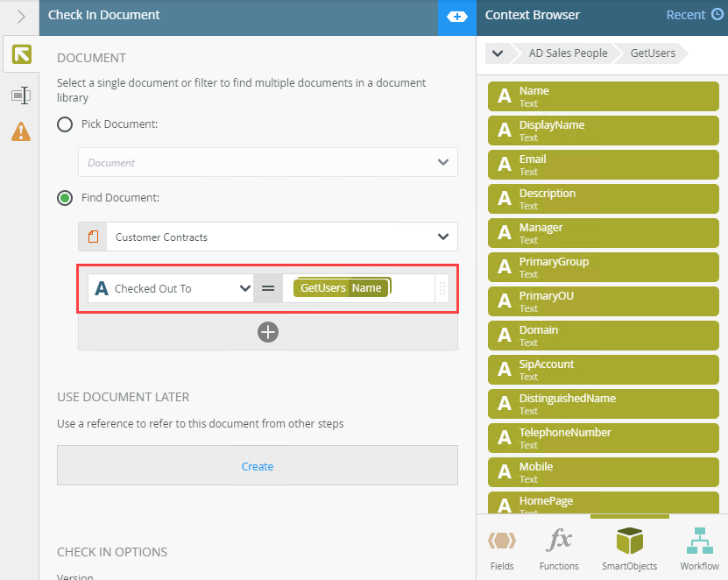The height and width of the screenshot is (580, 728).
Task: Select the Find Document radio button
Action: click(65, 198)
